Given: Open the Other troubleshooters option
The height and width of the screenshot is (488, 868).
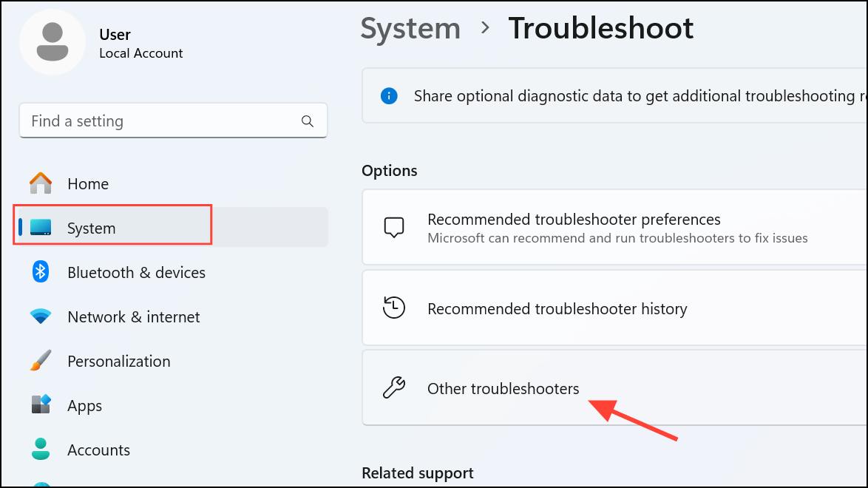Looking at the screenshot, I should [x=503, y=387].
